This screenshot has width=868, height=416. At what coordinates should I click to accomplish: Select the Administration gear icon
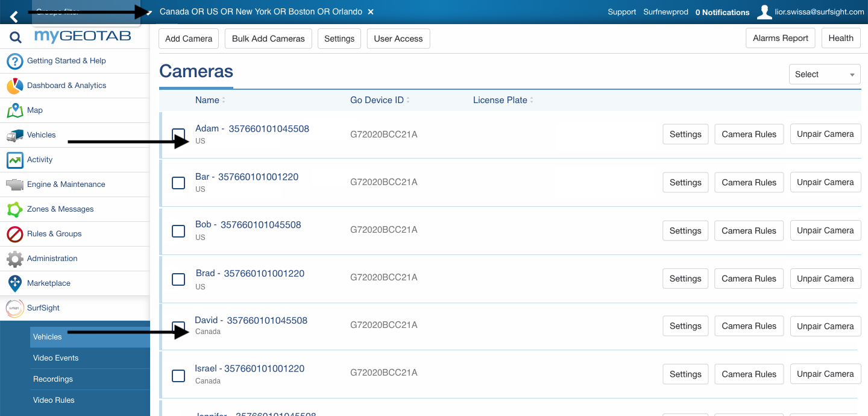[x=13, y=258]
